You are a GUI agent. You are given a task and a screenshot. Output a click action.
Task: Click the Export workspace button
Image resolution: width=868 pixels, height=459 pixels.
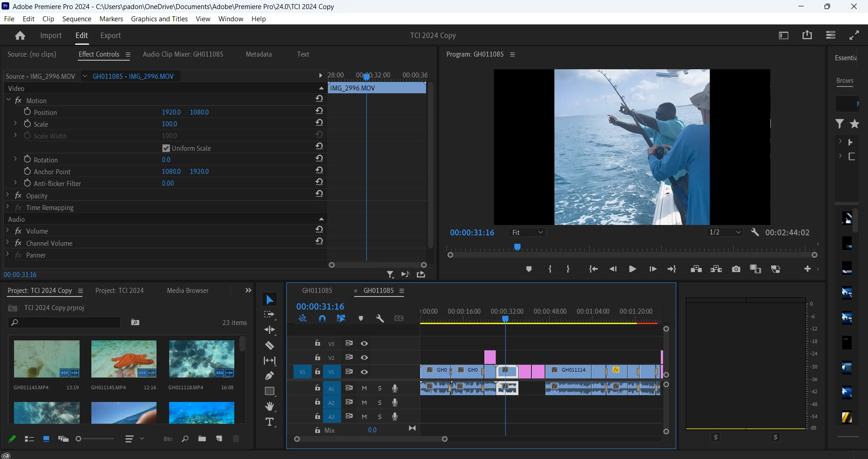click(110, 36)
